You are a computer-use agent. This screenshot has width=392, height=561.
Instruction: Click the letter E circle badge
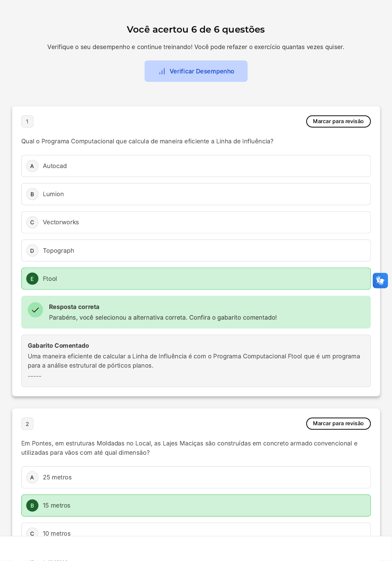(x=32, y=279)
